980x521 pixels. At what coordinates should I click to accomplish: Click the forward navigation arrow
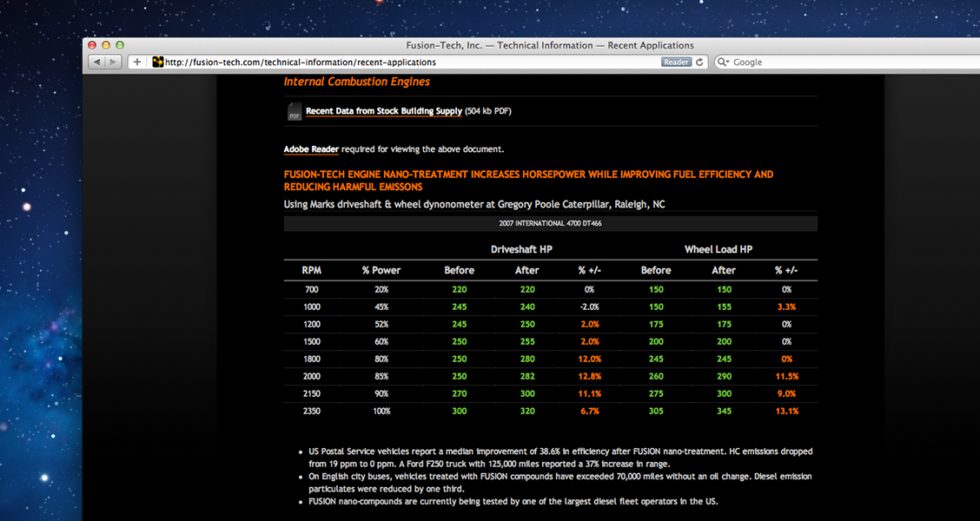pyautogui.click(x=114, y=63)
